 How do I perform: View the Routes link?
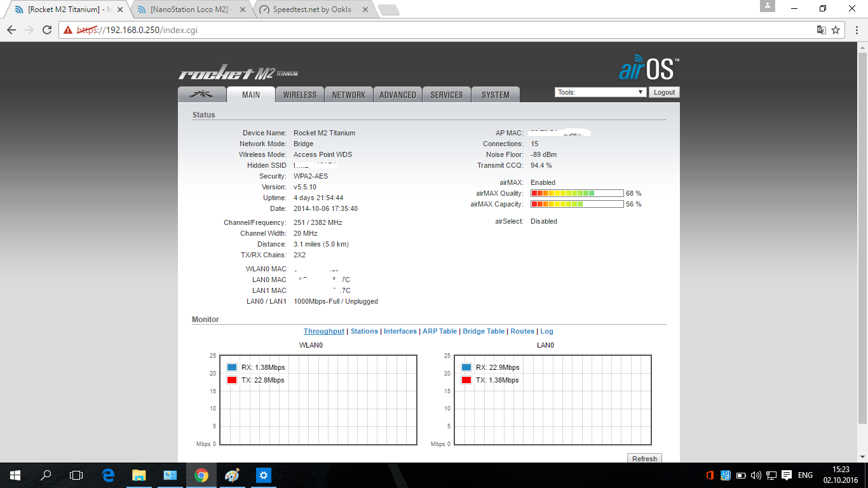(522, 331)
